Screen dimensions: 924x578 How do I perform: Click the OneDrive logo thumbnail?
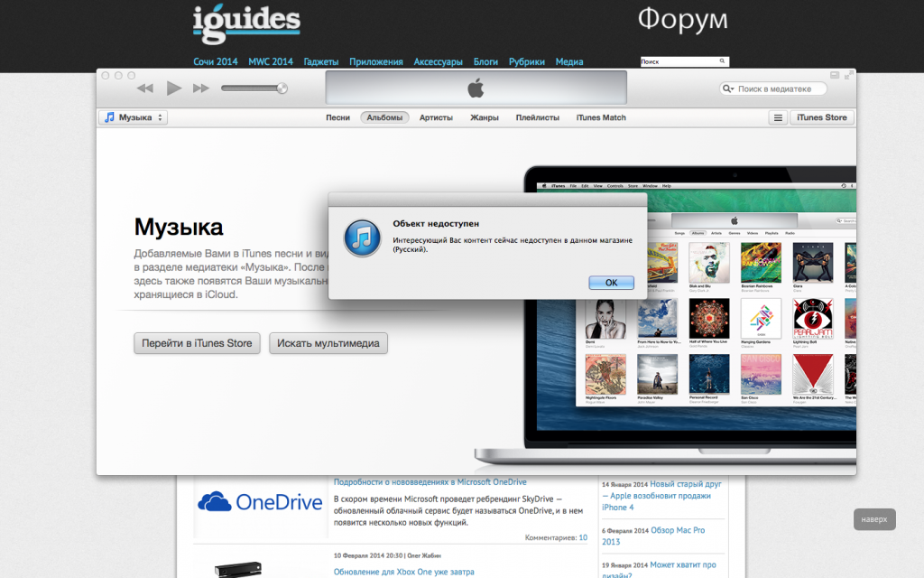click(x=260, y=502)
